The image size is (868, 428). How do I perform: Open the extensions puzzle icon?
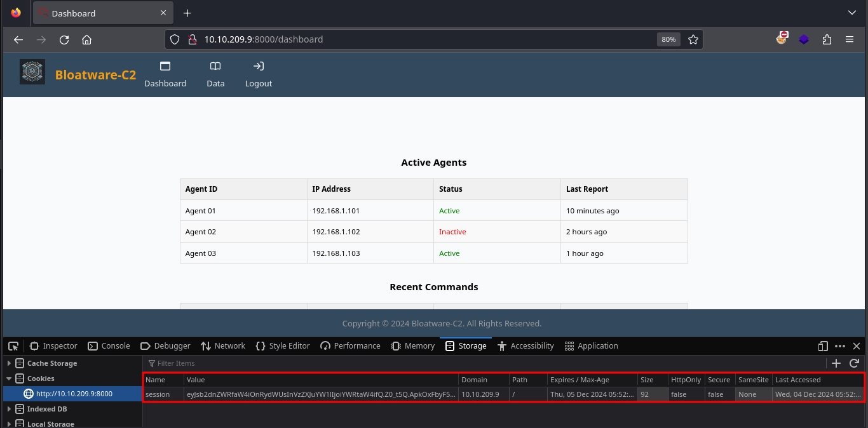pos(827,39)
